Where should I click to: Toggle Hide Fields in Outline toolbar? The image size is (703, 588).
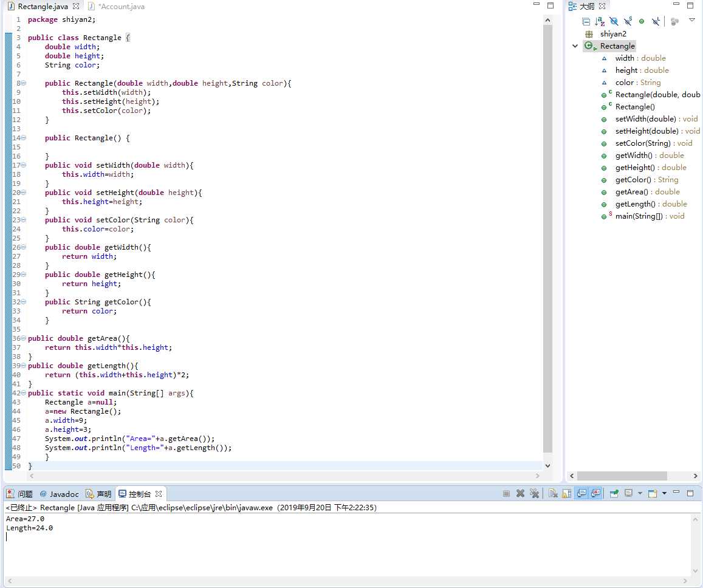pos(614,21)
